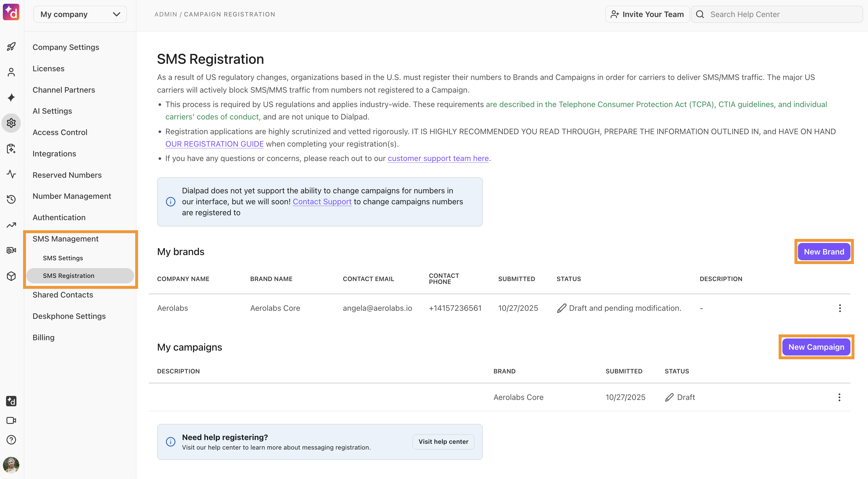The image size is (868, 479).
Task: Click the Aerolabs Core brand name in brands table
Action: click(x=275, y=308)
